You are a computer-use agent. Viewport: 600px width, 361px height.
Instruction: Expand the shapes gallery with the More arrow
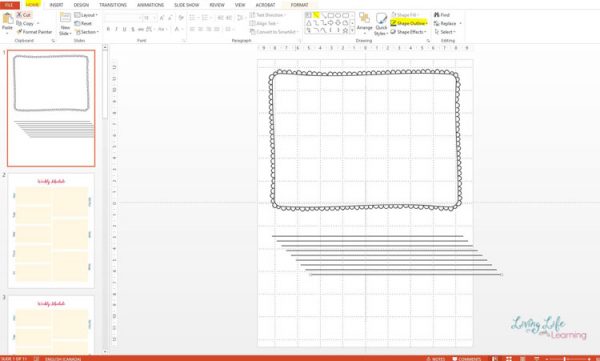352,30
